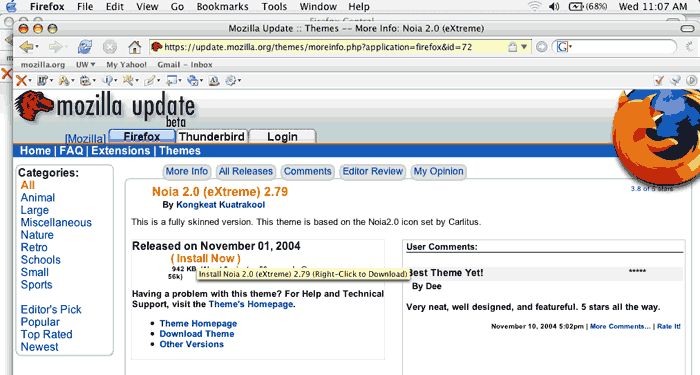Click the pen Outline icon in the developer toolbar
Viewport: 700px width, 375px height.
(150, 80)
